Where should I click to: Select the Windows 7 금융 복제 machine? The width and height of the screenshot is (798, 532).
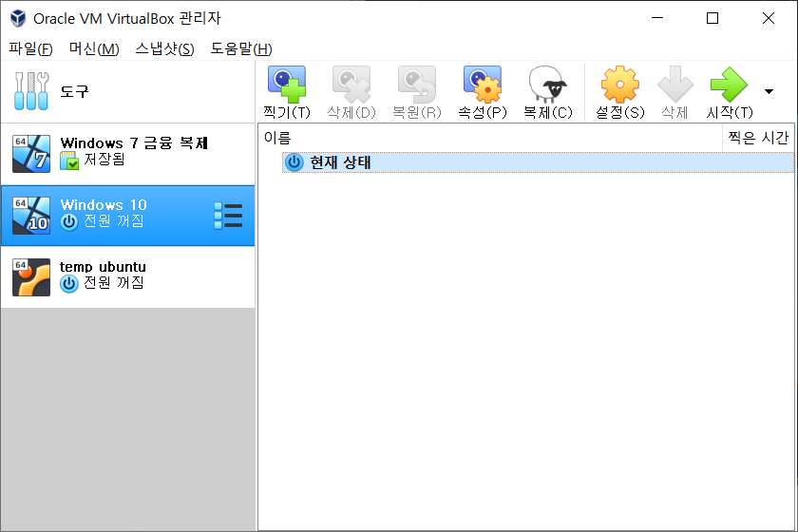click(127, 154)
